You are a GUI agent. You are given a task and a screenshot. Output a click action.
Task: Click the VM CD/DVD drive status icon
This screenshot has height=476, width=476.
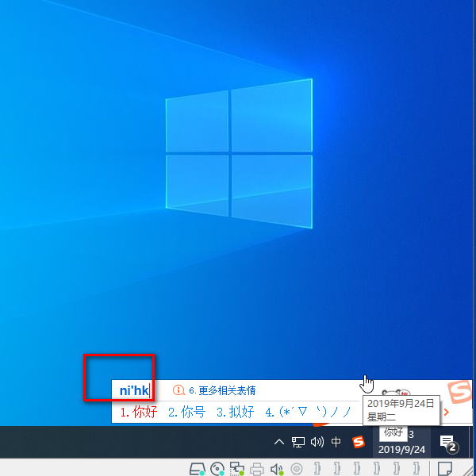[x=217, y=469]
